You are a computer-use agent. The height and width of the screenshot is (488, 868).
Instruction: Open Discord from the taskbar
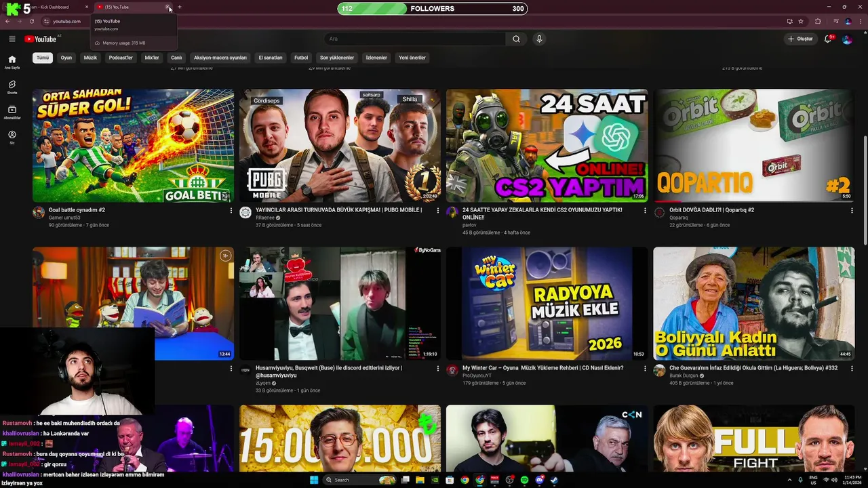(539, 480)
